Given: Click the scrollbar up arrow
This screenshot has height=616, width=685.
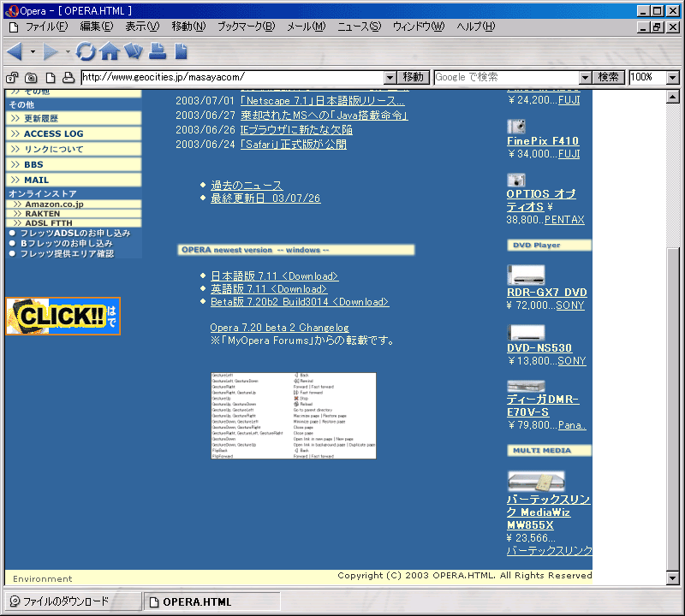Looking at the screenshot, I should 673,97.
